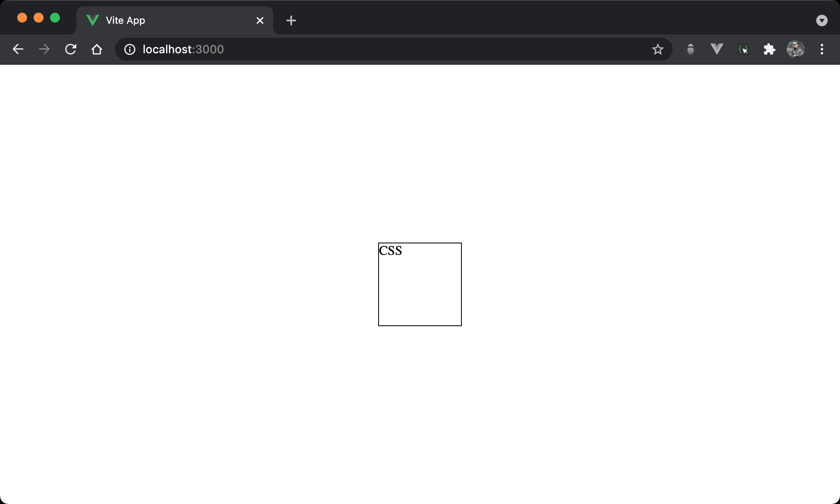Click the home icon
The image size is (840, 504).
[97, 49]
